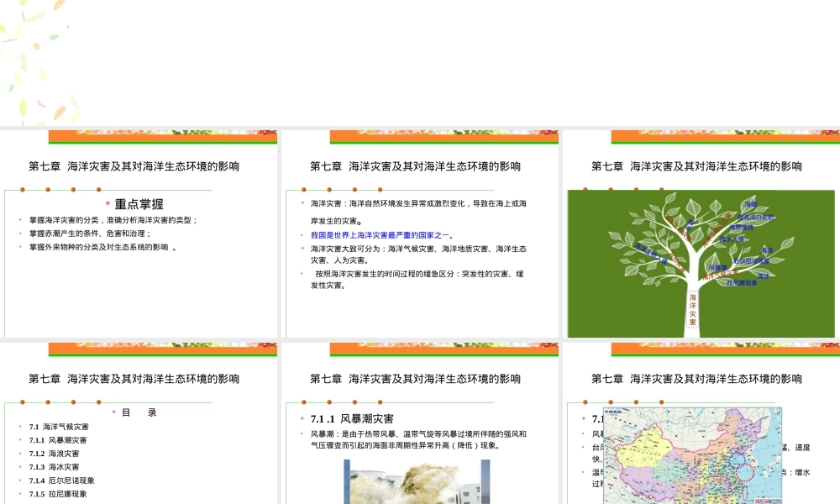Click the 海啸 label at the treetop
The height and width of the screenshot is (504, 840).
tap(751, 205)
